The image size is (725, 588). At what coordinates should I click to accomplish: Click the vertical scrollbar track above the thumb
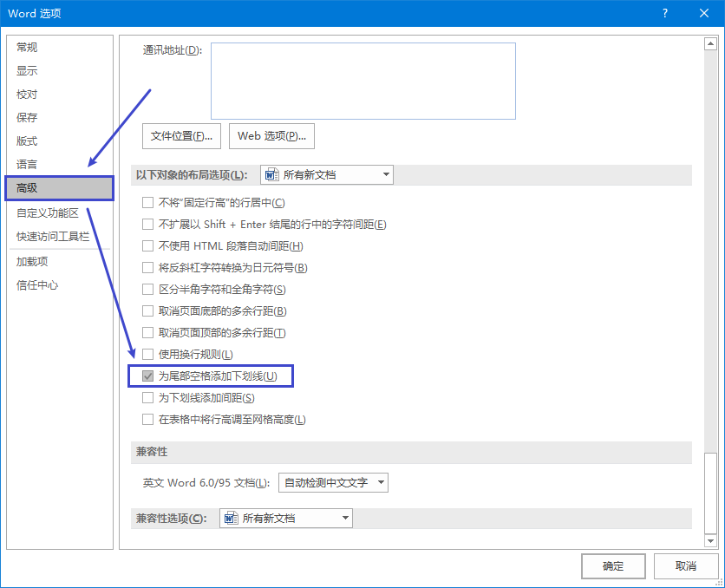(x=710, y=252)
